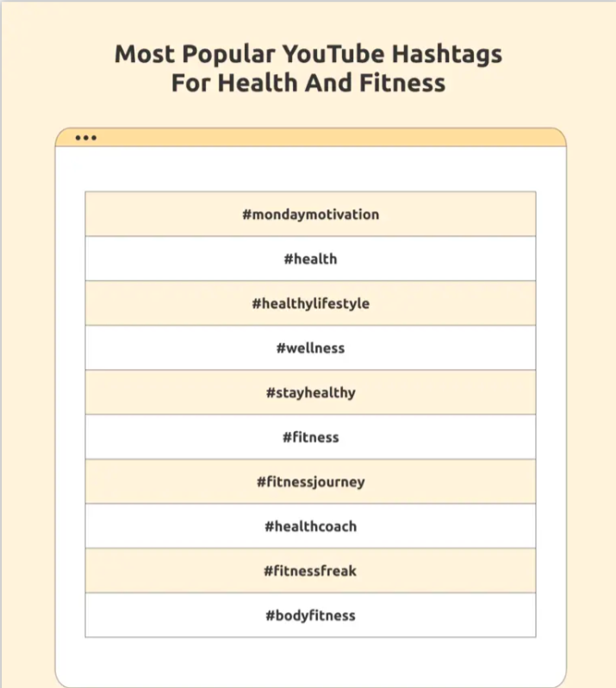
Task: Select the #stayhealthy hashtag row
Action: [x=310, y=392]
